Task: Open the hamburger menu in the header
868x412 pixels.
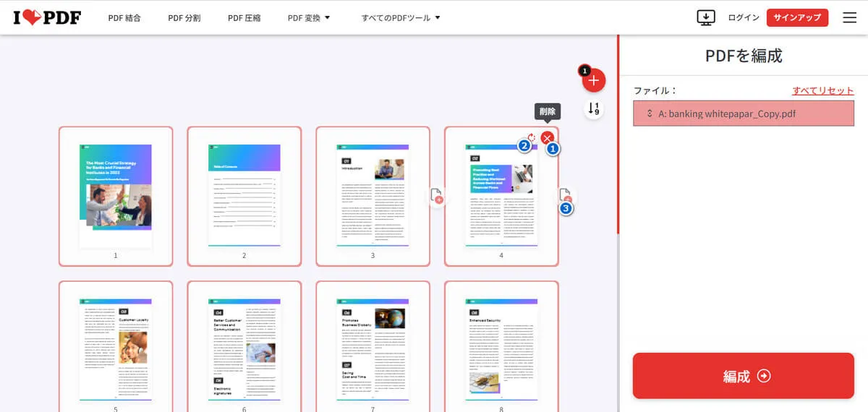Action: 850,17
